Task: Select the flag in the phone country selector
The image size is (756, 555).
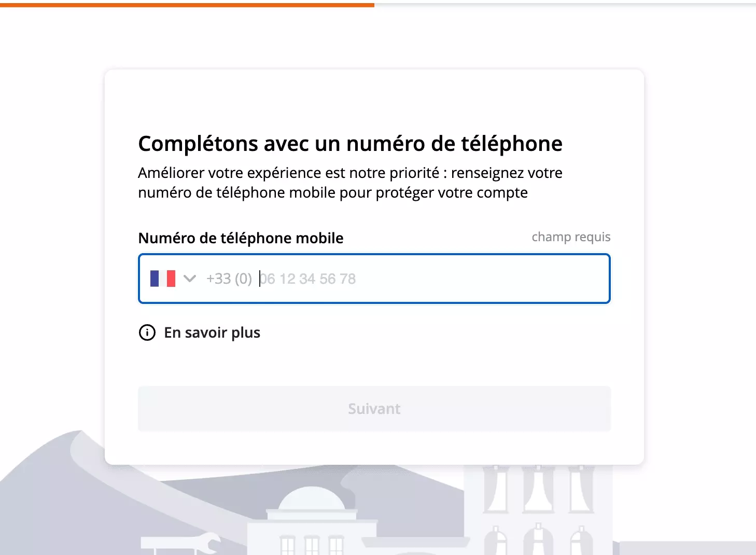Action: (163, 279)
